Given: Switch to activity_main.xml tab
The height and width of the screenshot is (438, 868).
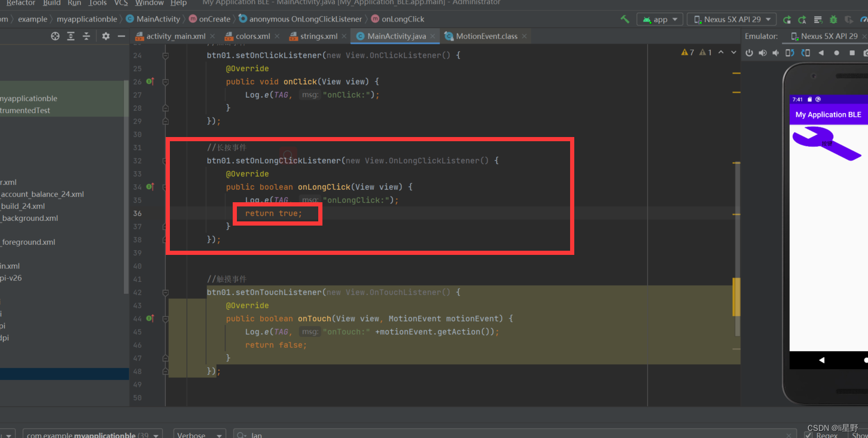Looking at the screenshot, I should (175, 36).
